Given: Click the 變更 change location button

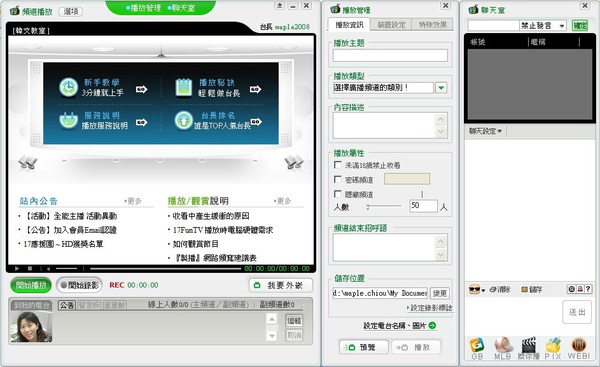Looking at the screenshot, I should coord(440,294).
